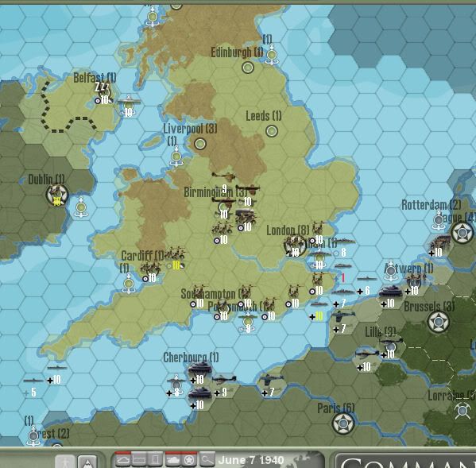This screenshot has height=468, width=476.
Task: Toggle the tank unit display button
Action: point(173,460)
